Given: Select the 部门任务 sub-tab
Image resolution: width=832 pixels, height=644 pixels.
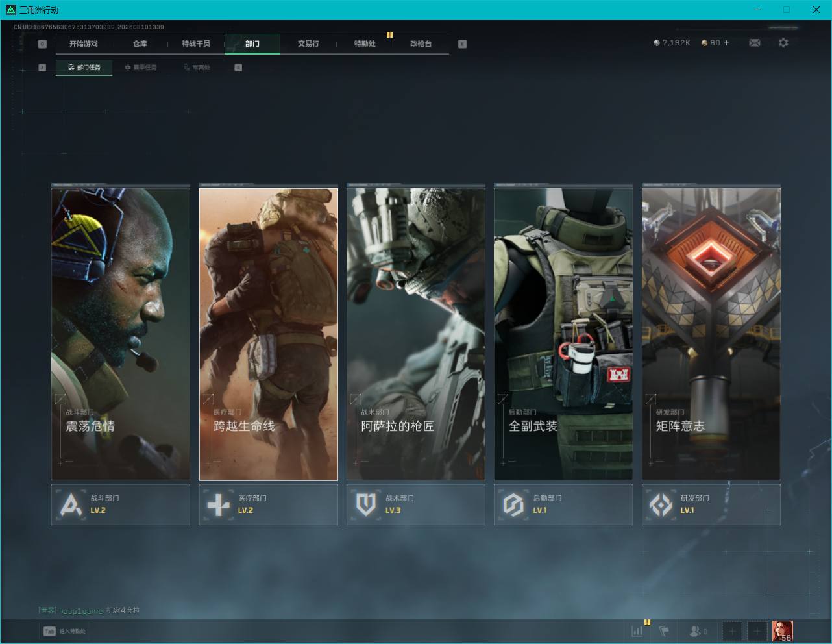Looking at the screenshot, I should click(x=84, y=68).
